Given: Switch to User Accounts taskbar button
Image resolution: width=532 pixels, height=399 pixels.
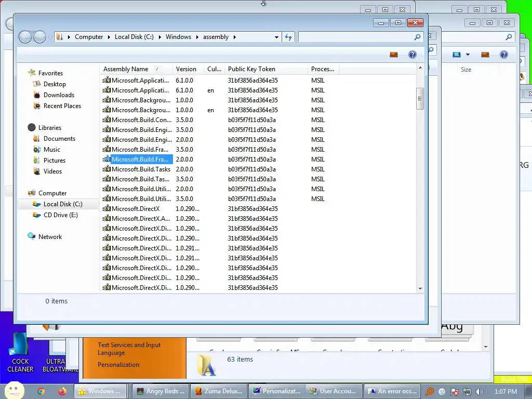Looking at the screenshot, I should click(x=334, y=392).
